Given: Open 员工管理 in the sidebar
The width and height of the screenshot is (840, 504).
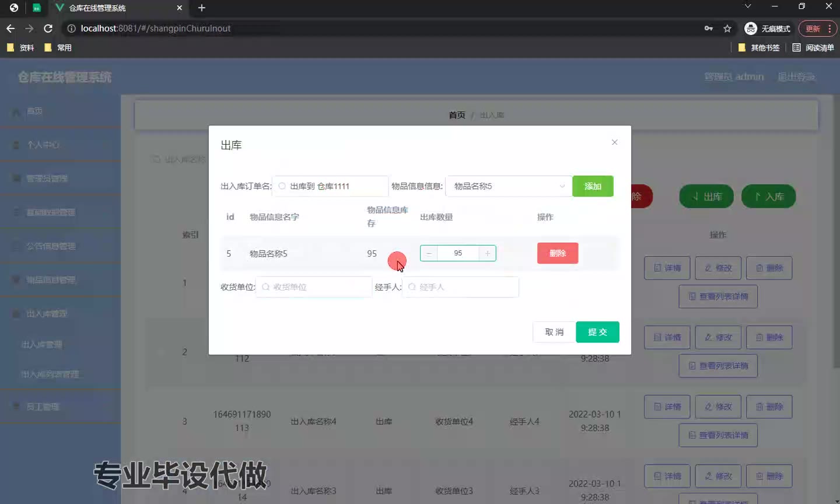Looking at the screenshot, I should click(x=60, y=407).
